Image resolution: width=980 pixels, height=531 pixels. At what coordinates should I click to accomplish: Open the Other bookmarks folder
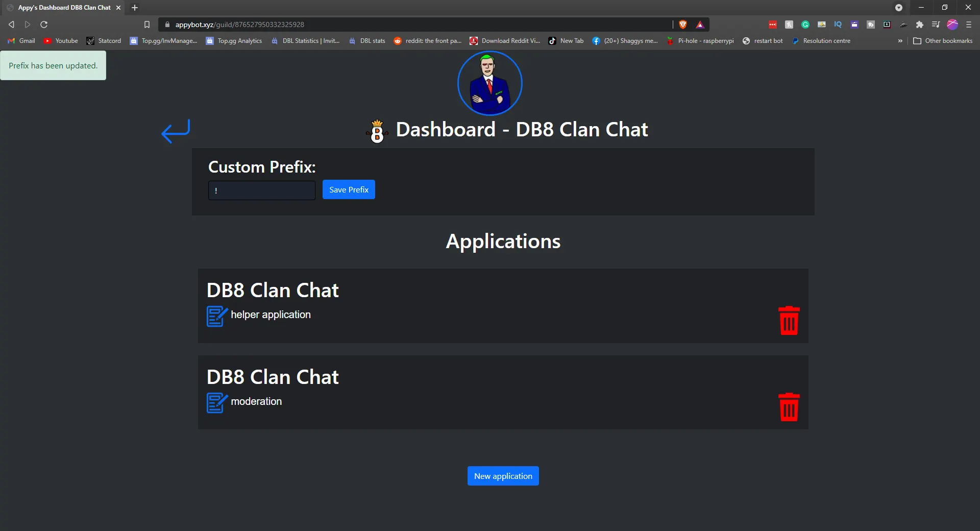coord(943,41)
